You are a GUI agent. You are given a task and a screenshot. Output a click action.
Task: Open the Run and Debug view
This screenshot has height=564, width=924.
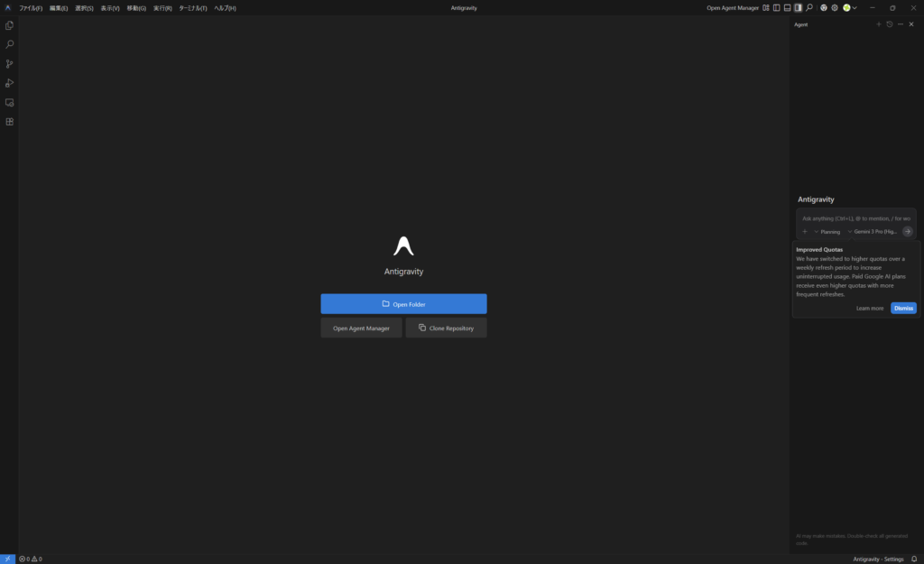[10, 83]
